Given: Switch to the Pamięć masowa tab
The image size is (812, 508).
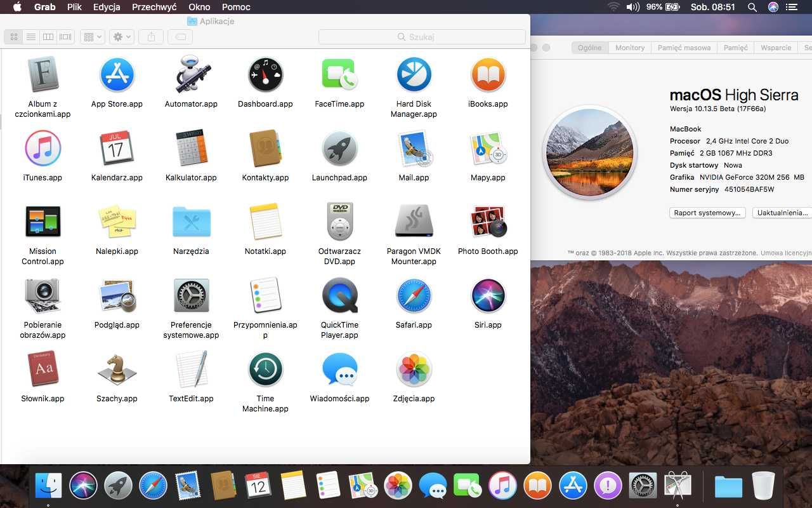Looking at the screenshot, I should tap(684, 48).
